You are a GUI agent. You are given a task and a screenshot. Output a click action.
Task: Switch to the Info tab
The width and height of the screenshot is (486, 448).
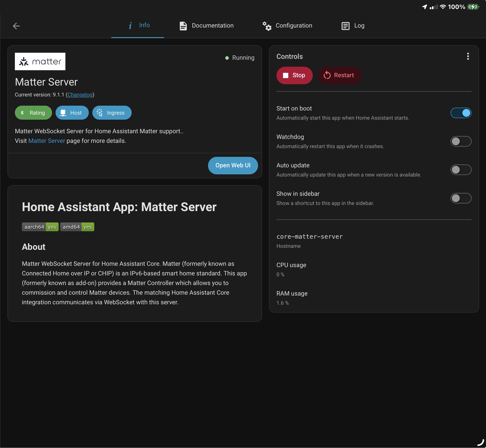pos(138,25)
